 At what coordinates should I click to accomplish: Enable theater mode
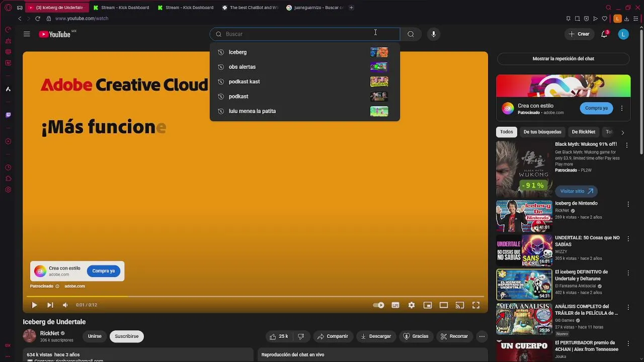coord(444,305)
